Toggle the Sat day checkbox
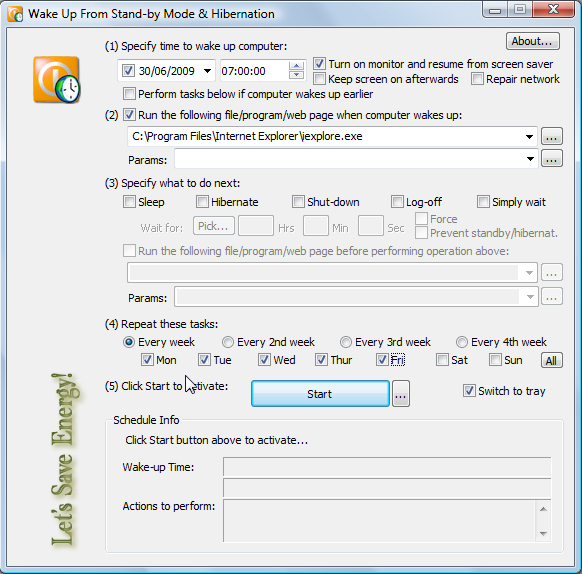The image size is (582, 574). 442,359
